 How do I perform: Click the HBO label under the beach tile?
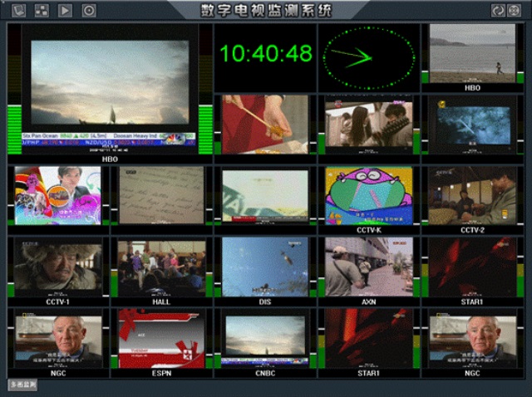click(x=472, y=88)
